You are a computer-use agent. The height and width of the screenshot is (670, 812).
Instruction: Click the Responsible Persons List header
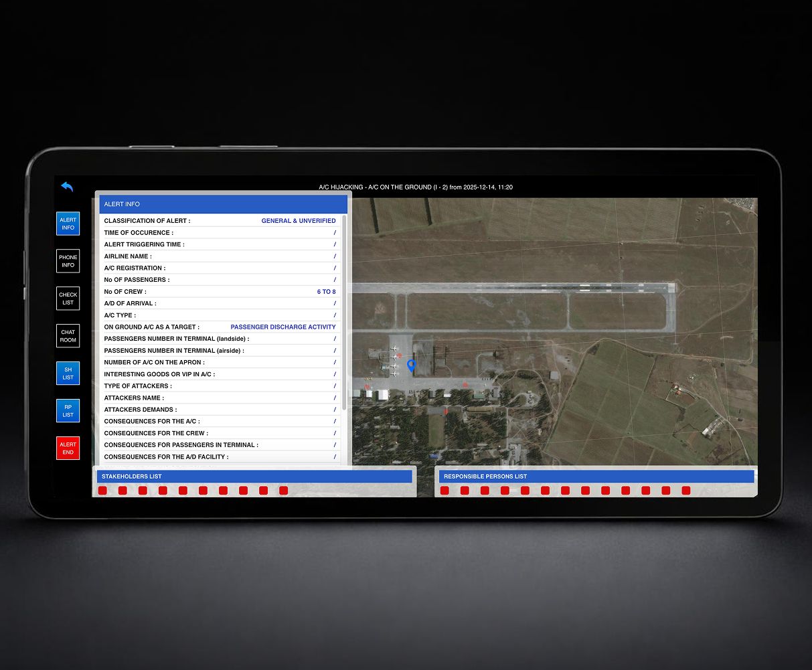[x=596, y=477]
